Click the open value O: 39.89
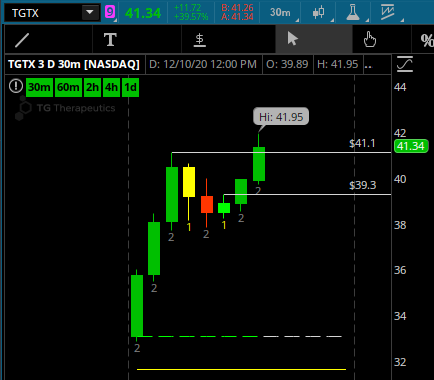Viewport: 434px width, 380px height. point(287,64)
